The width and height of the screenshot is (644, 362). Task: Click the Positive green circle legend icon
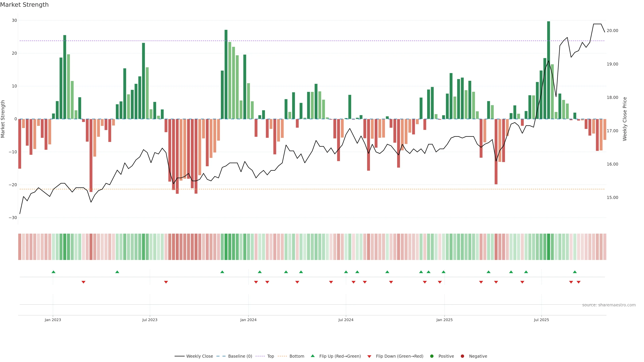(x=432, y=356)
